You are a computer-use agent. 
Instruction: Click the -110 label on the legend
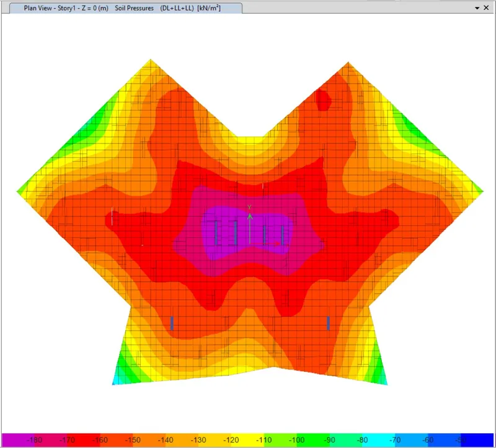(x=264, y=440)
